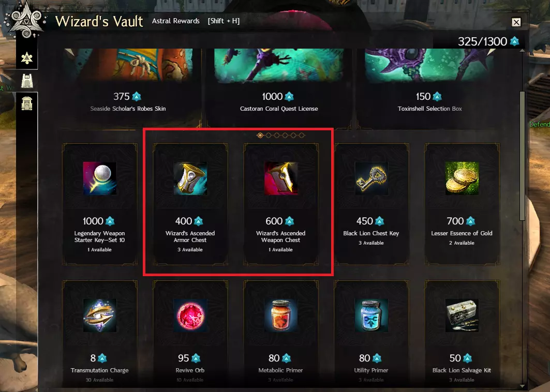Pick the Wizard's Ascended Weapon Chest icon
The image size is (550, 392).
pyautogui.click(x=280, y=178)
